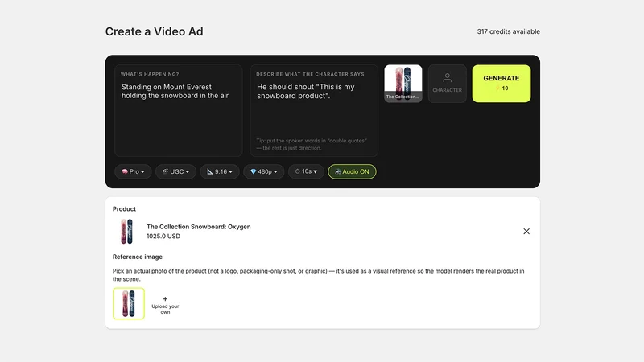The image size is (644, 362).
Task: Click the 1025.0 USD price
Action: pos(163,236)
